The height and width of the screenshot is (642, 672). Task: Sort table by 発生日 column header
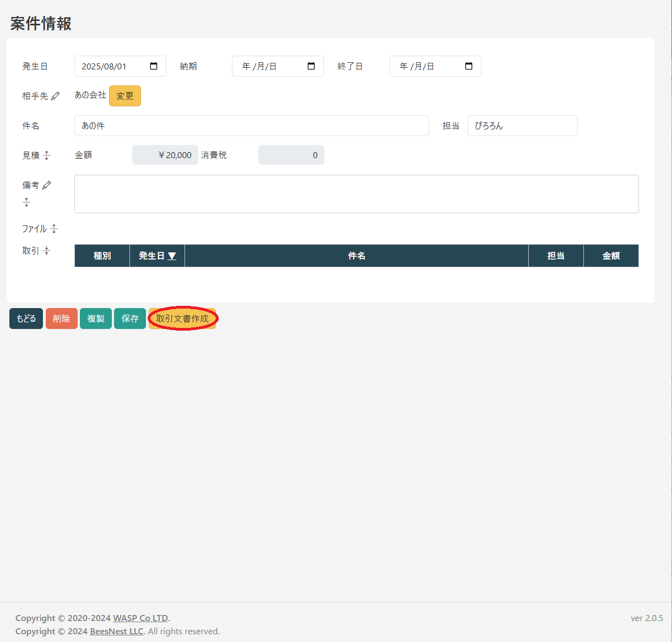pyautogui.click(x=157, y=256)
